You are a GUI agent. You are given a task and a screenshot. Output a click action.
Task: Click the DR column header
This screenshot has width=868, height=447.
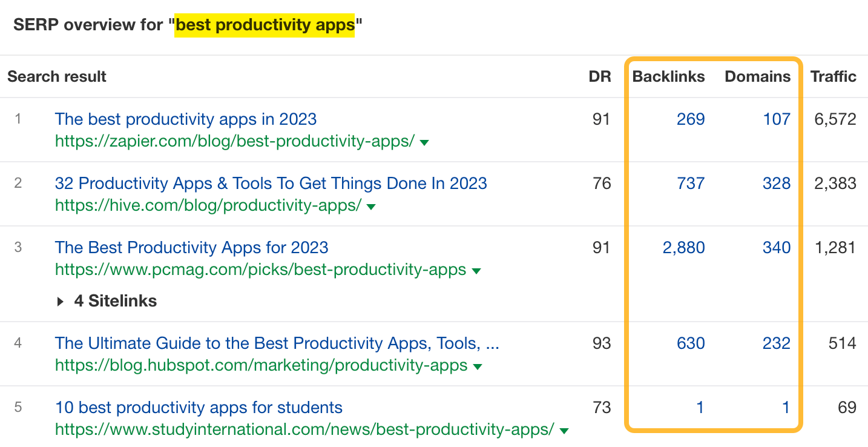click(600, 76)
